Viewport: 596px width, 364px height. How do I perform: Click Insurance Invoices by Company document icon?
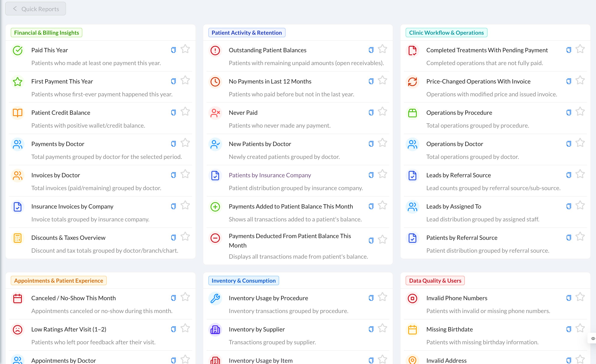point(18,207)
